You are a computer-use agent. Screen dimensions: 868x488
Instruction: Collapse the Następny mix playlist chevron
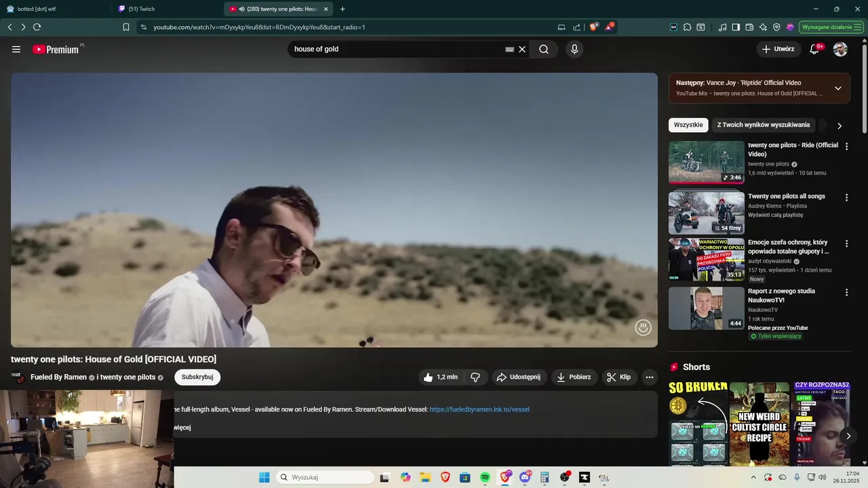tap(838, 88)
